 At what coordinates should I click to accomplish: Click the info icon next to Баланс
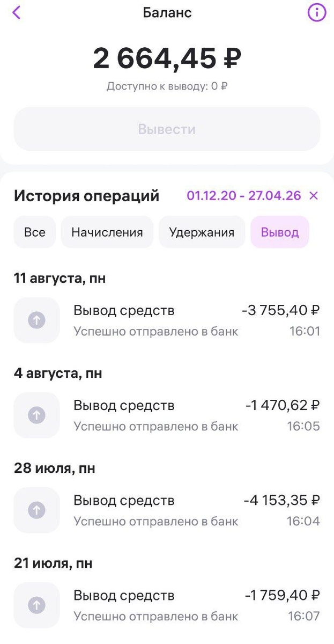[x=316, y=12]
